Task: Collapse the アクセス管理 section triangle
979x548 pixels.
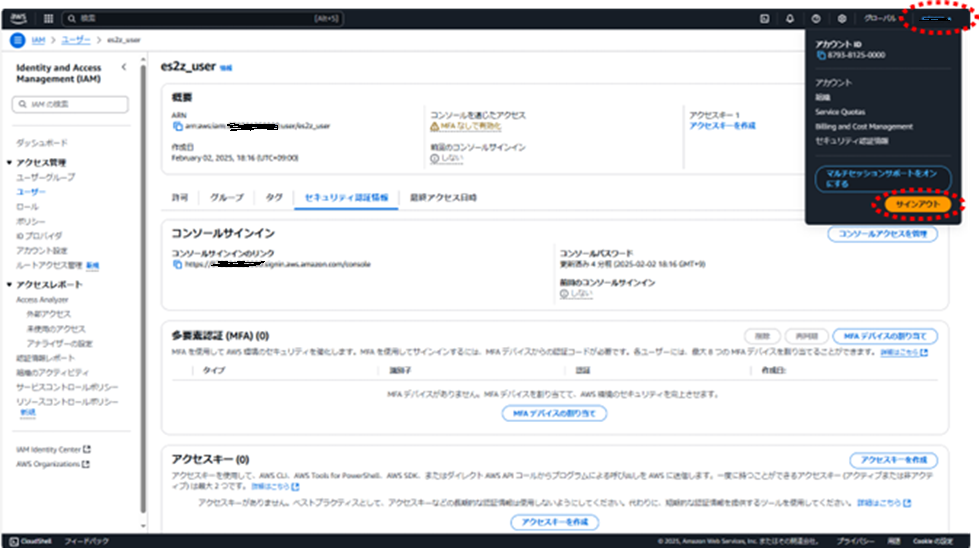Action: (x=9, y=162)
